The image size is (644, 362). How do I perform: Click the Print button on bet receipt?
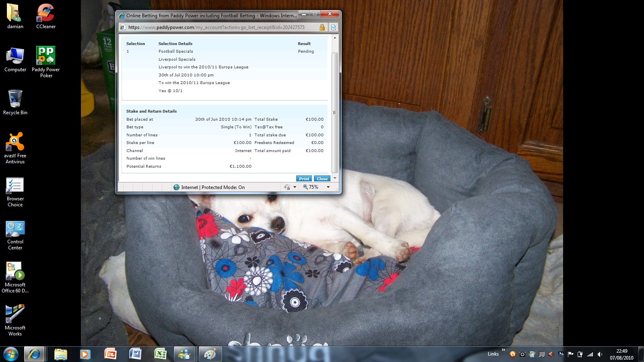click(304, 179)
